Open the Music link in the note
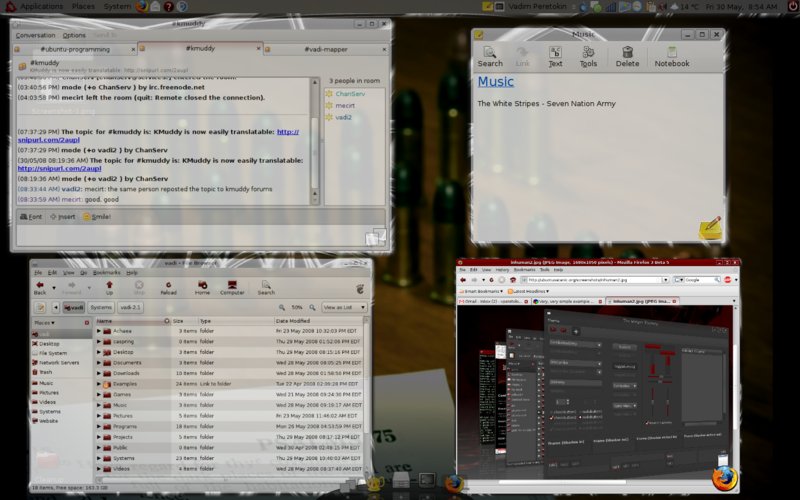The width and height of the screenshot is (800, 500). pos(495,81)
